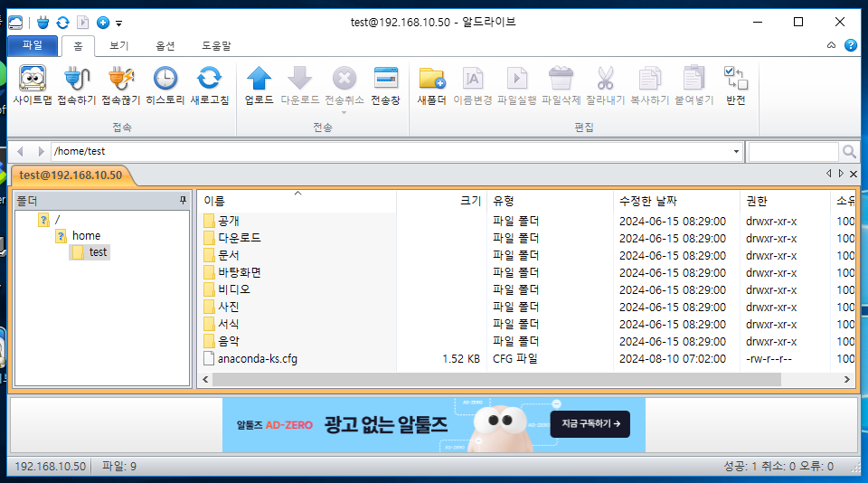Image resolution: width=868 pixels, height=483 pixels.
Task: Switch to the 도움말 help tab
Action: click(216, 45)
